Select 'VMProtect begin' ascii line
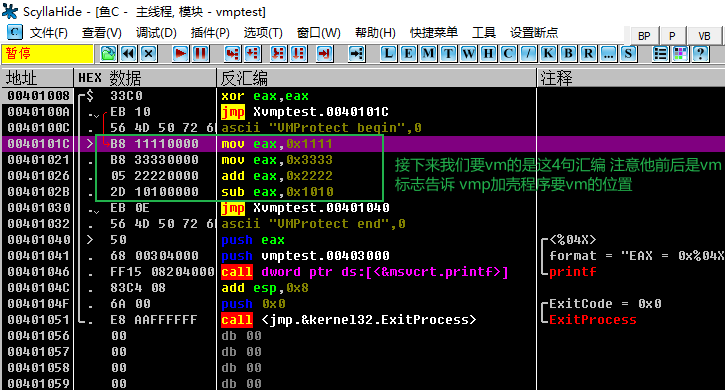The height and width of the screenshot is (390, 725). 362,128
